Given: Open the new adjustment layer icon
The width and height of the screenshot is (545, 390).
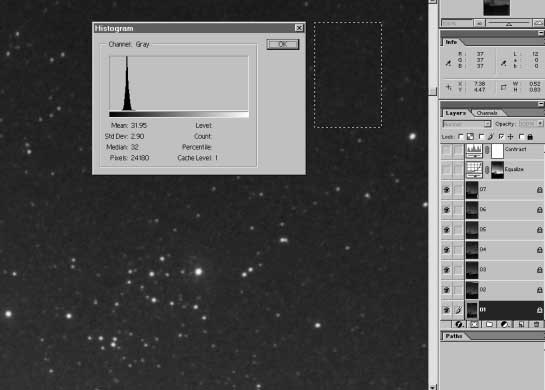Looking at the screenshot, I should point(505,324).
